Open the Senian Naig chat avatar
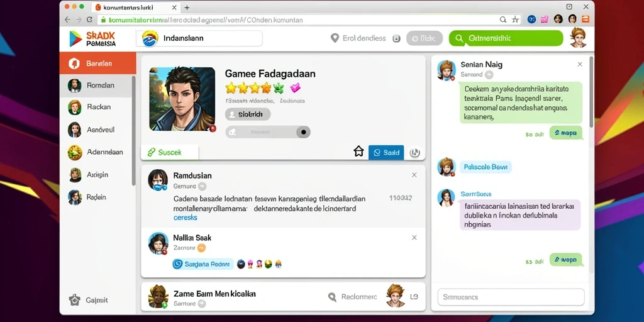Screen dimensions: 644x322 [x=447, y=70]
